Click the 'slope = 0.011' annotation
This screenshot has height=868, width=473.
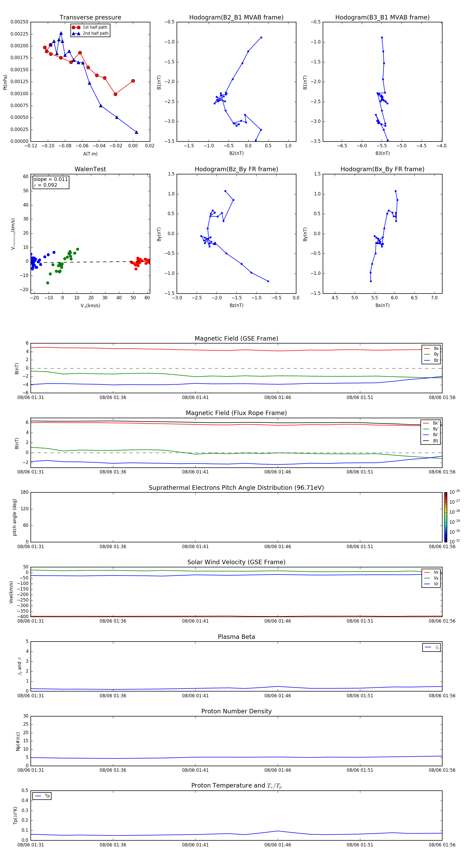[50, 179]
